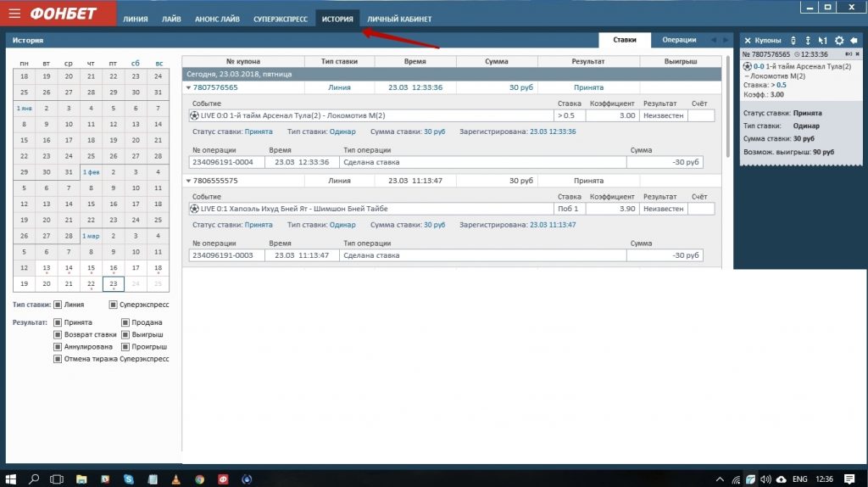Open the ЛАЙВ menu tab
This screenshot has width=868, height=487.
click(171, 19)
